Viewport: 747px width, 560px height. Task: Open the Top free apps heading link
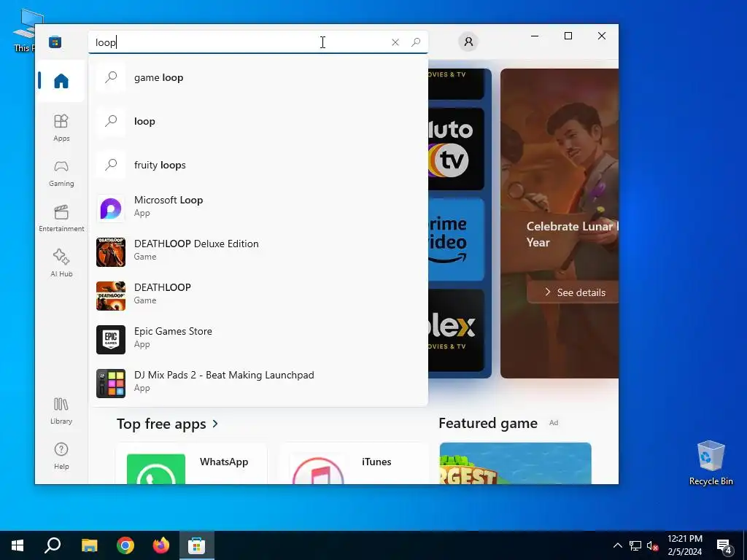(x=161, y=424)
